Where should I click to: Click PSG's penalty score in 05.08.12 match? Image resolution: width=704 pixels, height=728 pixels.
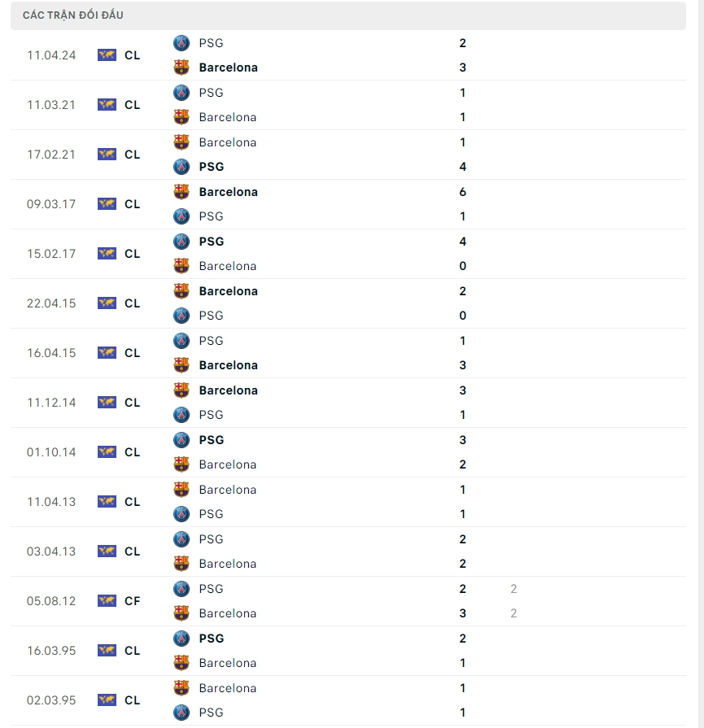click(514, 589)
